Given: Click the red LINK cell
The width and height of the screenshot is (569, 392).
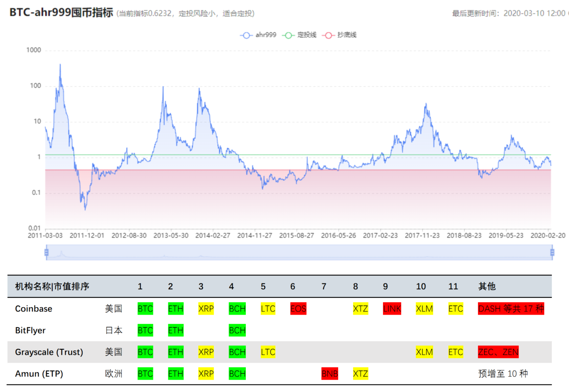Looking at the screenshot, I should point(392,309).
